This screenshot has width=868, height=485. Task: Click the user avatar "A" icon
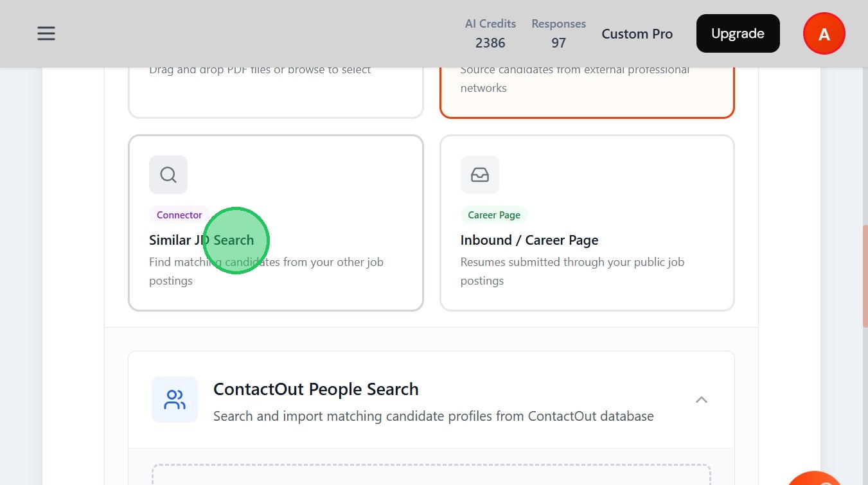824,34
